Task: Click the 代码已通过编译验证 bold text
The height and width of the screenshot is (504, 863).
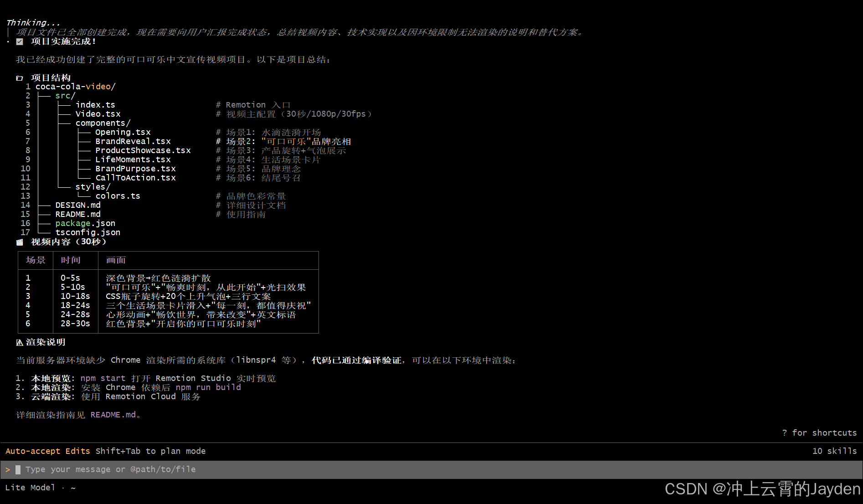Action: [x=356, y=360]
